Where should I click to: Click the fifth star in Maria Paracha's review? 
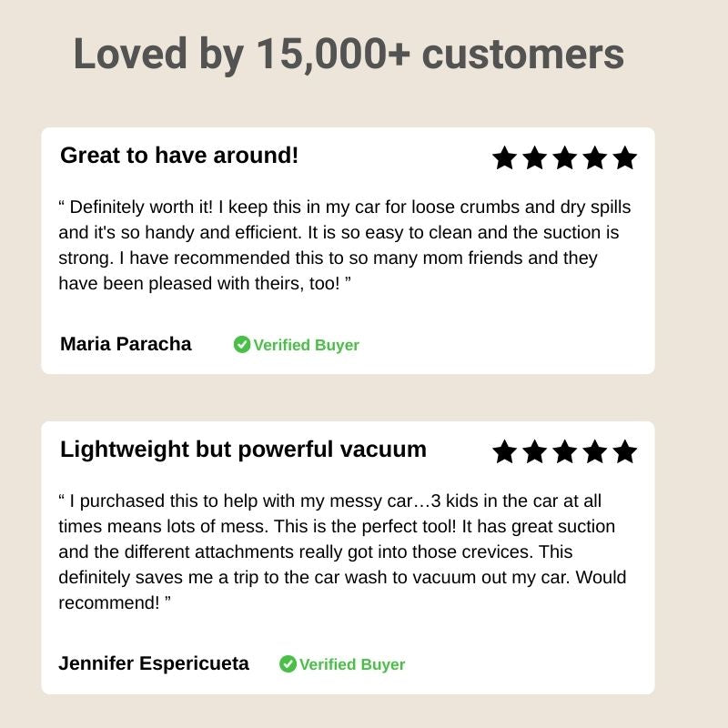coord(625,157)
